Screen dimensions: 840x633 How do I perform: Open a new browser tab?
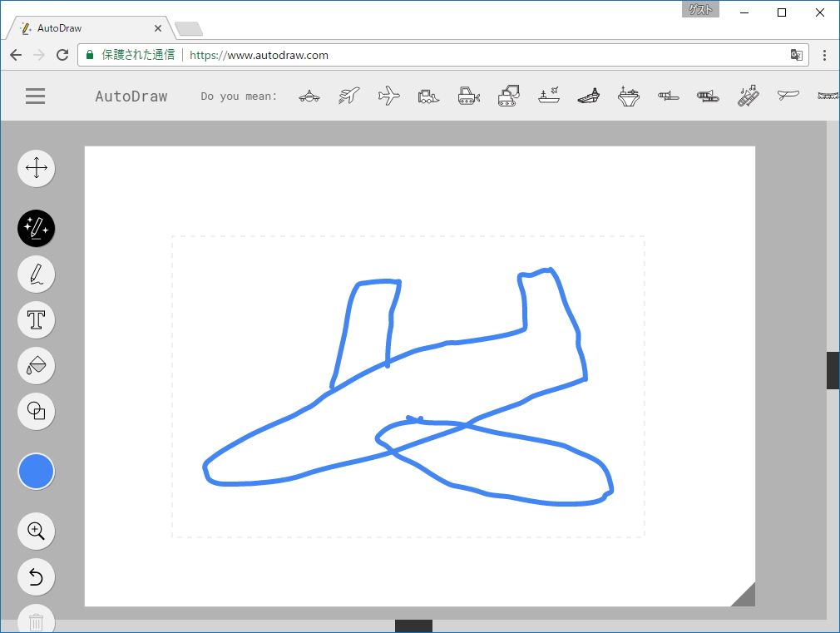pyautogui.click(x=189, y=29)
